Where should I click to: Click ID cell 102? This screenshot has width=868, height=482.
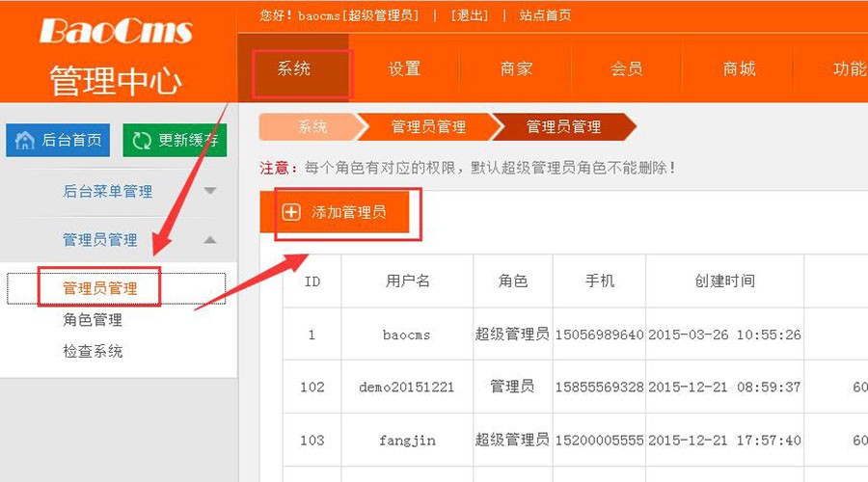pyautogui.click(x=312, y=388)
